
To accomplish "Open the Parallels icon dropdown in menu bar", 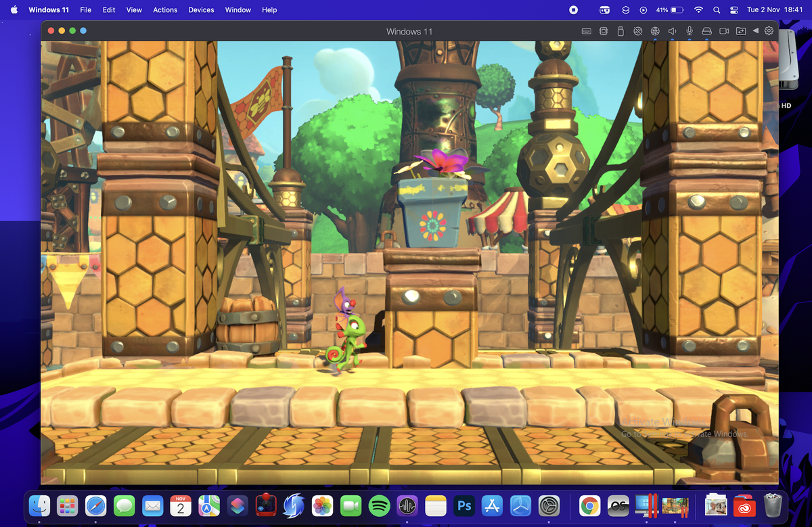I will (x=624, y=9).
